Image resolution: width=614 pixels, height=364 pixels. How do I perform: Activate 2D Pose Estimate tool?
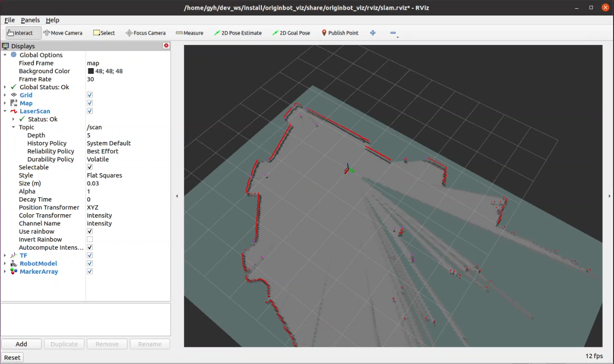point(238,33)
